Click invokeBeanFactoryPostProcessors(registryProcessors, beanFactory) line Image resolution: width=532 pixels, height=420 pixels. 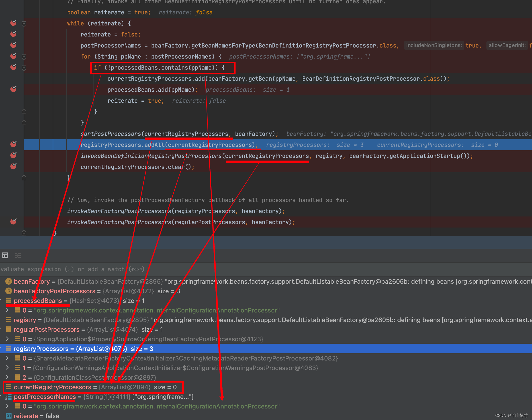pos(176,211)
